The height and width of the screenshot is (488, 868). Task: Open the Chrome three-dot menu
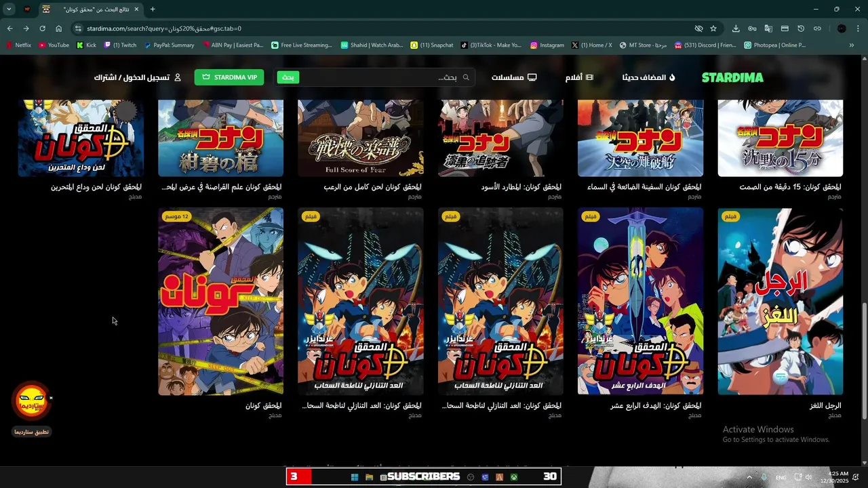859,28
